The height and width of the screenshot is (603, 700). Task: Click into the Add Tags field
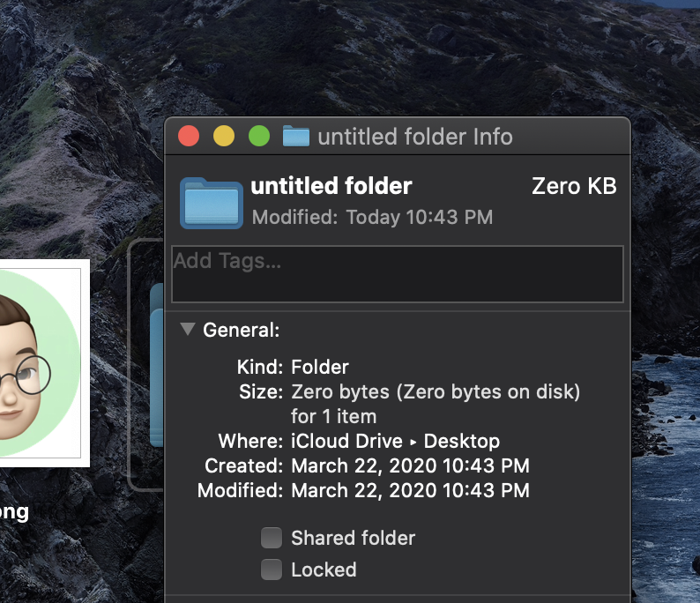pos(398,274)
